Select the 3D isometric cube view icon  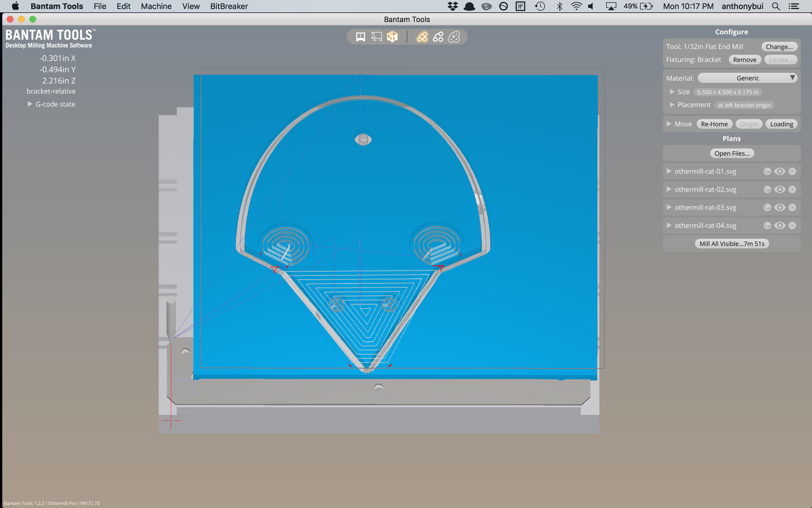[x=392, y=37]
